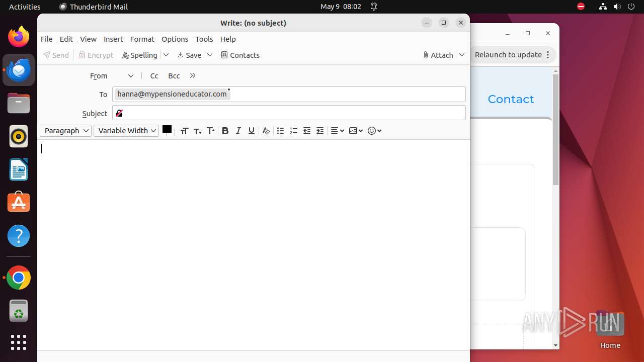Open the Help menu

[228, 39]
